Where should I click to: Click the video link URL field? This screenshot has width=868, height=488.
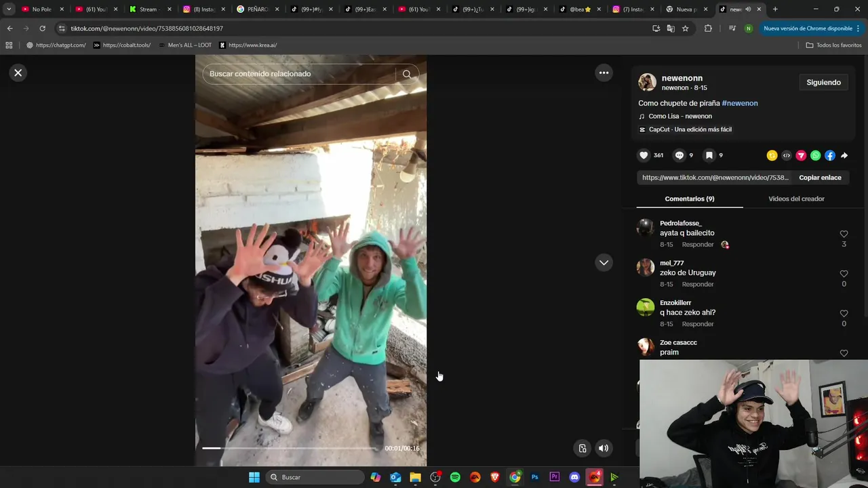click(x=715, y=178)
